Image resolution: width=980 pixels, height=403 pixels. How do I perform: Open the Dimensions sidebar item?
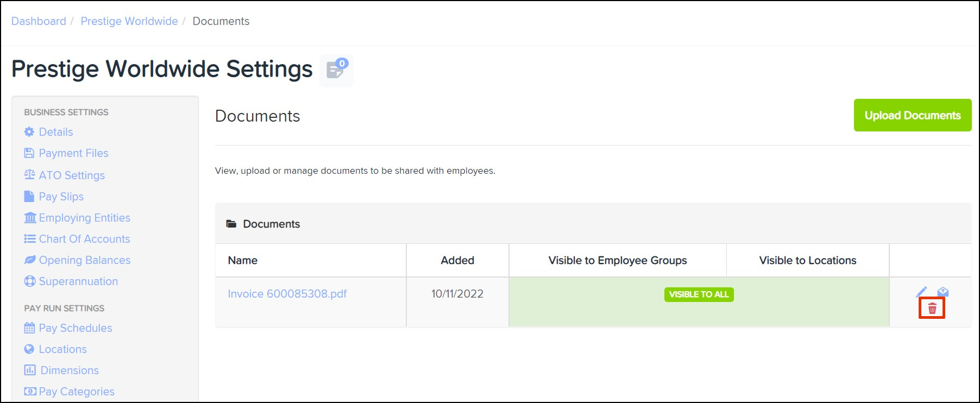(x=70, y=370)
